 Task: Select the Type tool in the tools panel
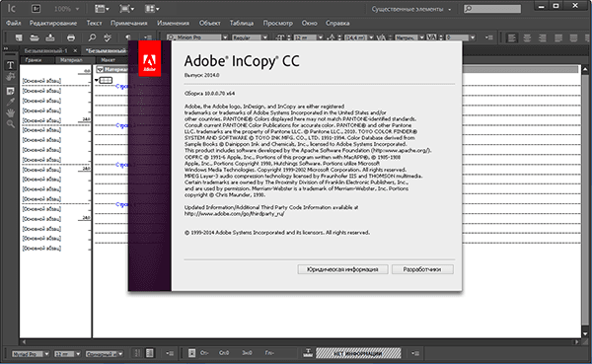tap(10, 65)
